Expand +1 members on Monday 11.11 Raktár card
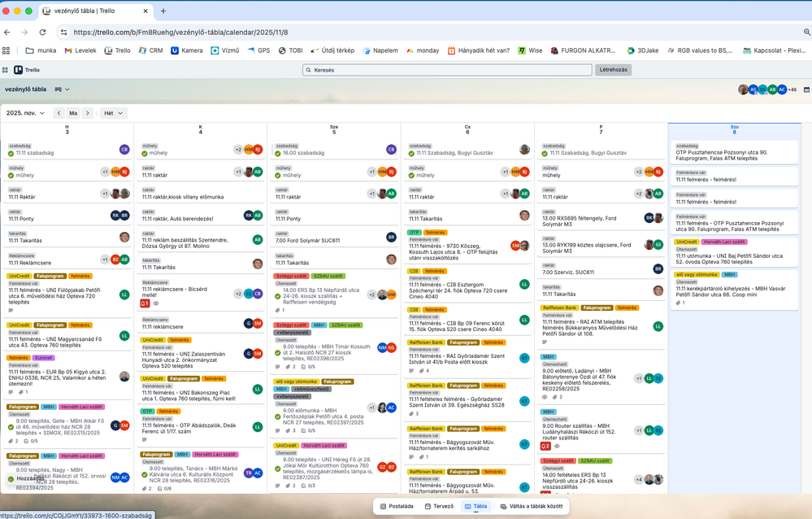This screenshot has width=812, height=519. coord(105,194)
